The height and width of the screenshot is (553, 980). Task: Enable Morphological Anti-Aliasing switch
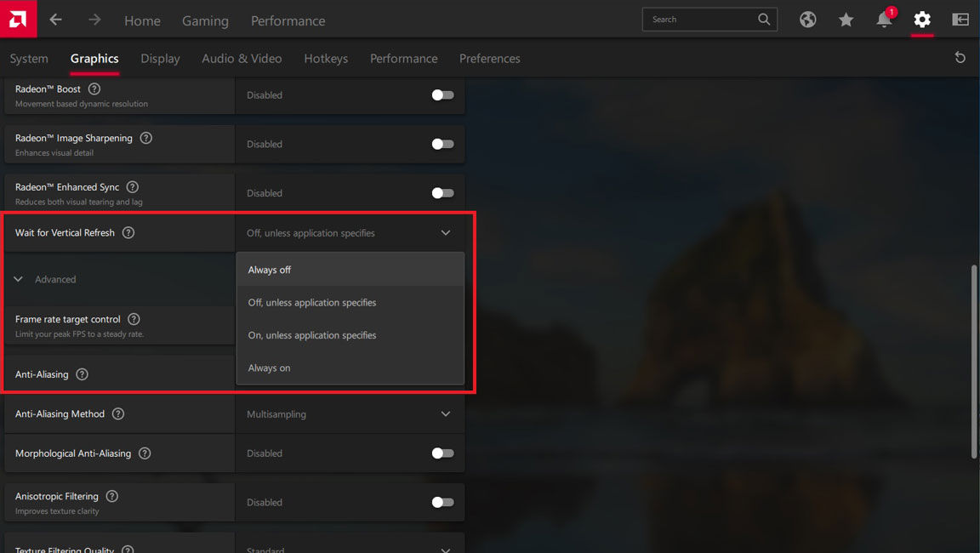click(x=442, y=453)
